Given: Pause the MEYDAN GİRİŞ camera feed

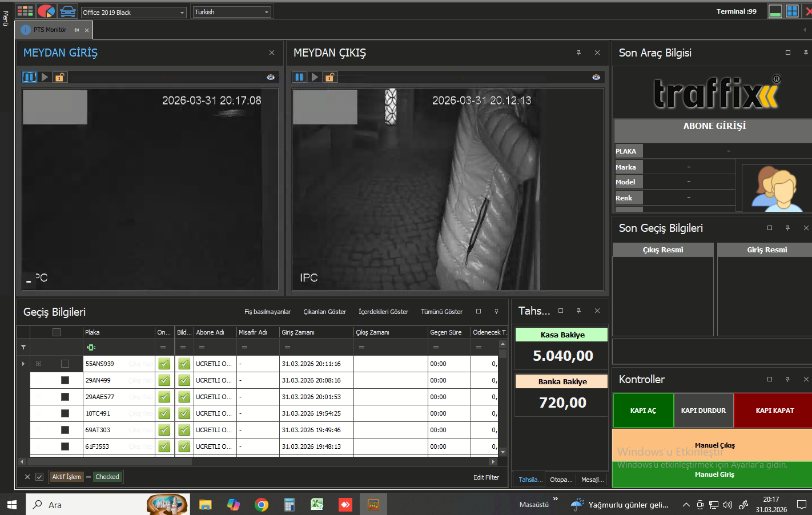Looking at the screenshot, I should point(29,77).
